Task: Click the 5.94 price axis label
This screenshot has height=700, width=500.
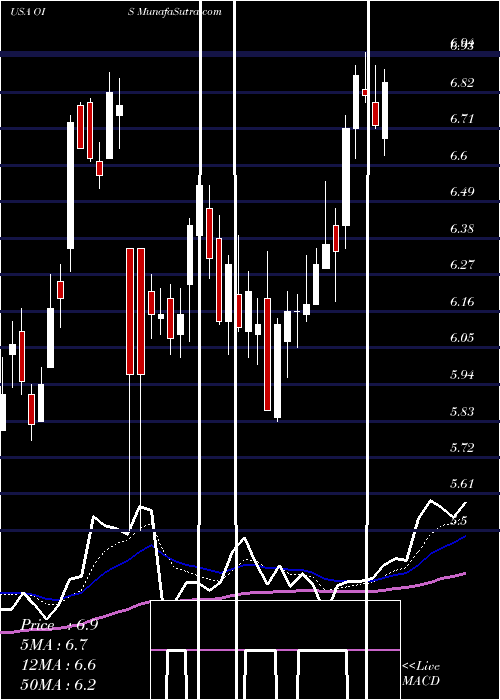Action: click(462, 374)
